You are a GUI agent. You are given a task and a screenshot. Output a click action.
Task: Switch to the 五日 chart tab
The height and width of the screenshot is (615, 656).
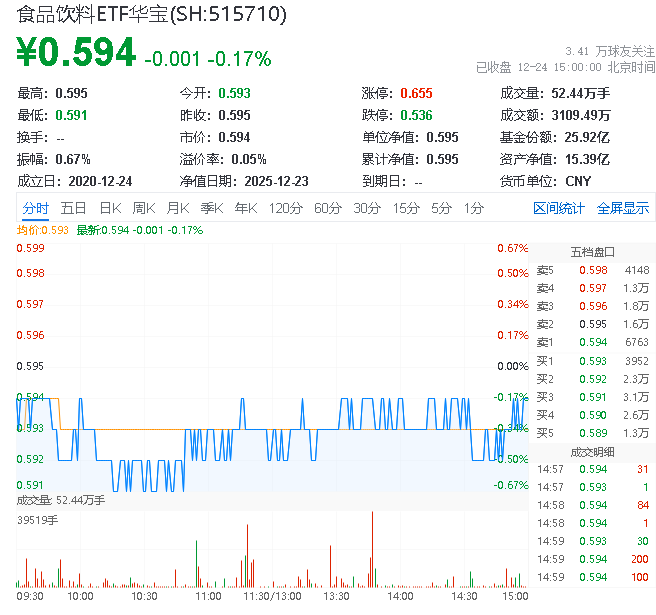coord(73,208)
